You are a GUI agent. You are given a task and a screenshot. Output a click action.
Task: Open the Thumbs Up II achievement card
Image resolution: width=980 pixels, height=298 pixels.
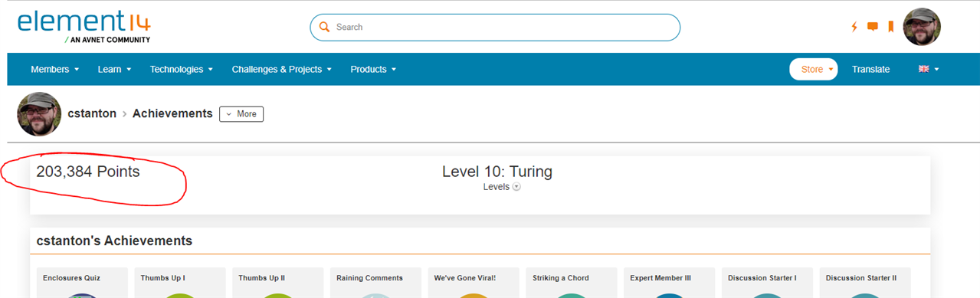278,283
